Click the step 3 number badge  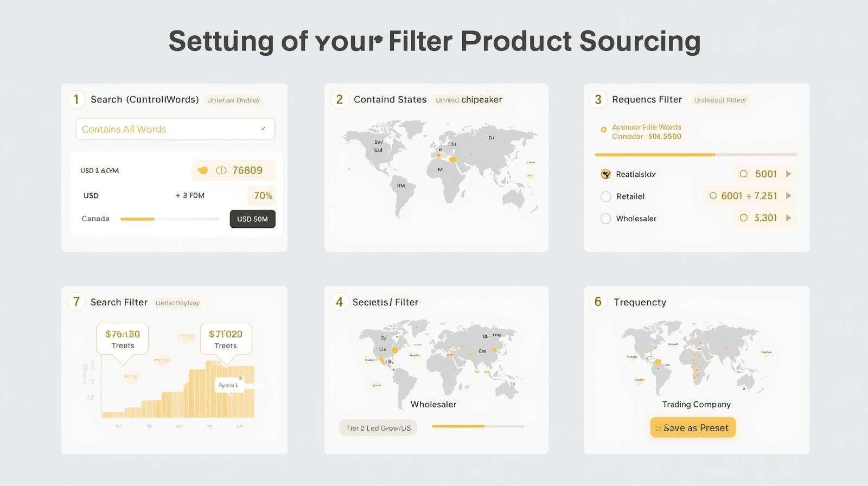[598, 100]
